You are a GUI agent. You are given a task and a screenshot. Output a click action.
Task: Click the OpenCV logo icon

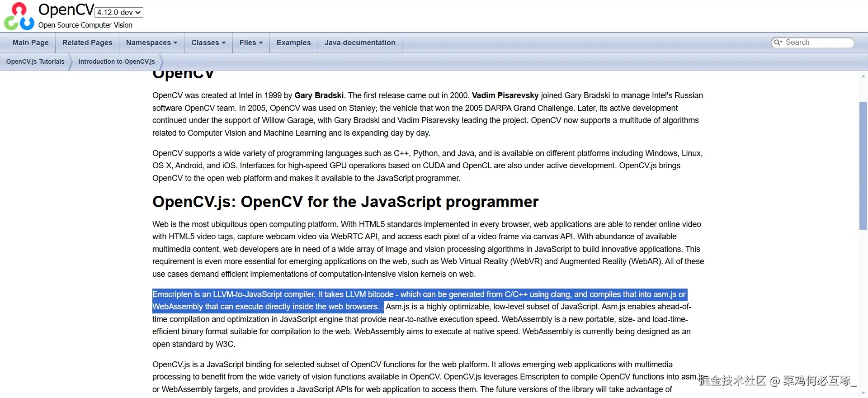(x=19, y=16)
